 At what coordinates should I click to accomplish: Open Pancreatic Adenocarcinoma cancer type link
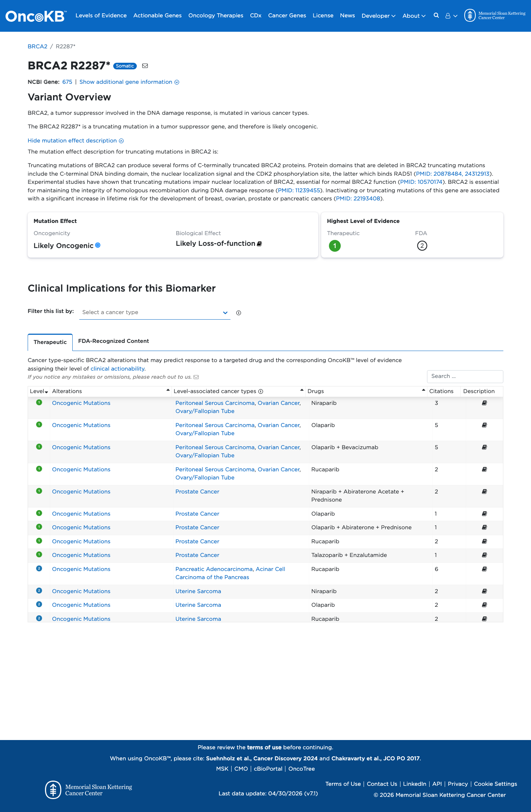[214, 569]
